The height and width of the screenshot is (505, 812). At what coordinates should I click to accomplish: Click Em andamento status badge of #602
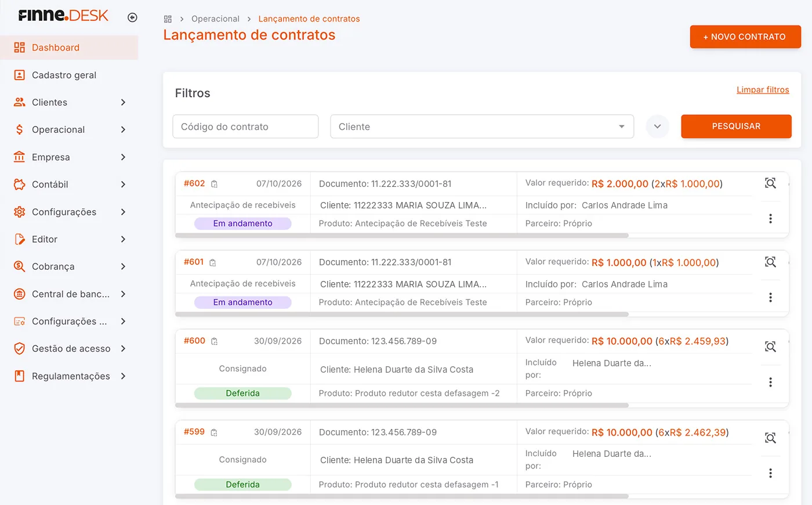[242, 223]
